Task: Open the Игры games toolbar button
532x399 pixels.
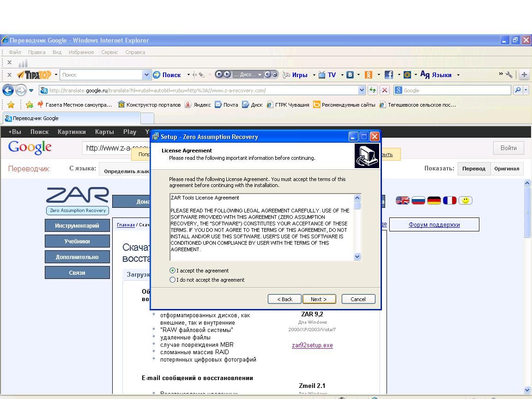Action: coord(295,75)
